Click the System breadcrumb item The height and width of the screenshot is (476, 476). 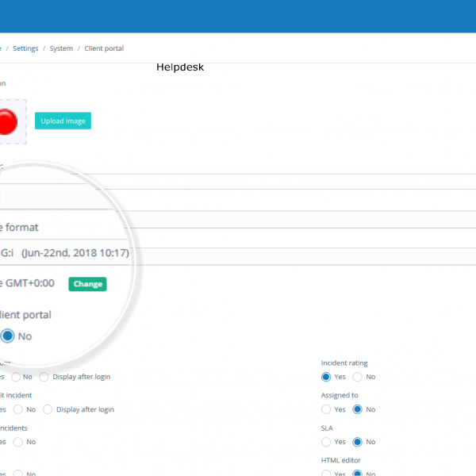coord(61,48)
